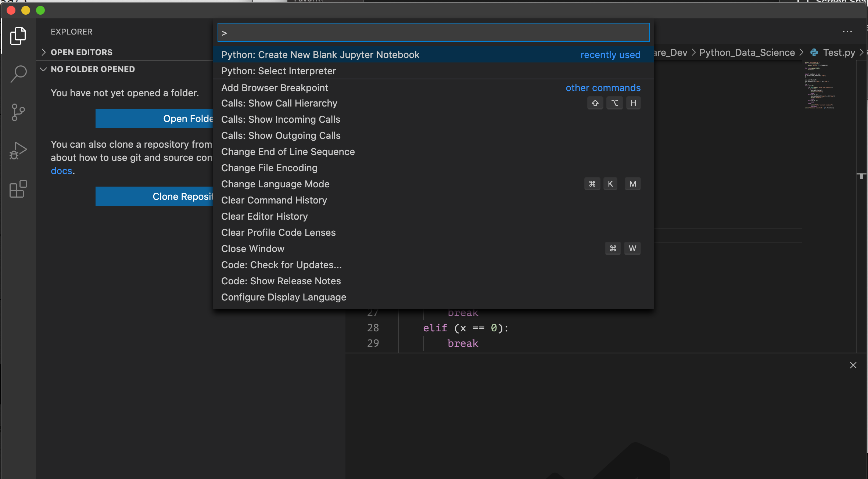Click the chevron after Test.py breadcrumb

pos(861,53)
